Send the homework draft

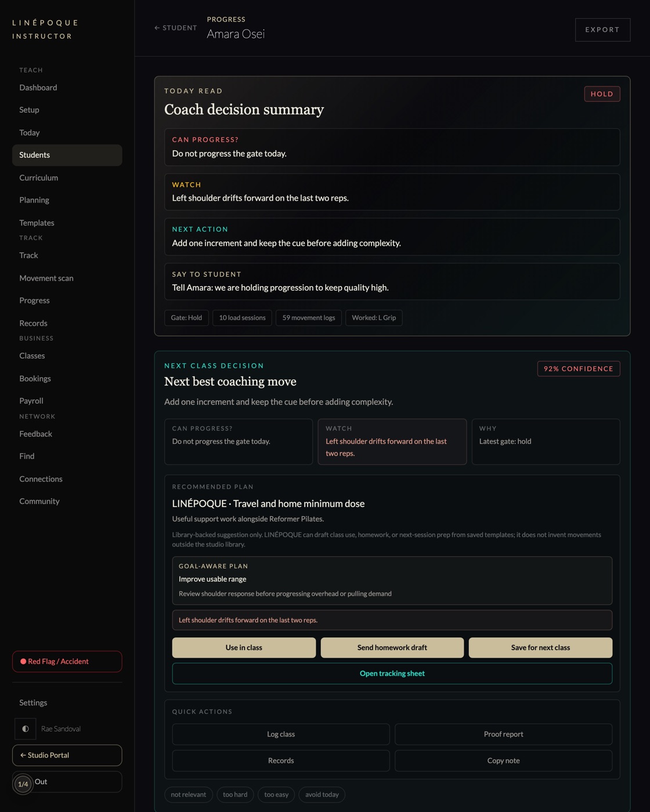pyautogui.click(x=392, y=648)
